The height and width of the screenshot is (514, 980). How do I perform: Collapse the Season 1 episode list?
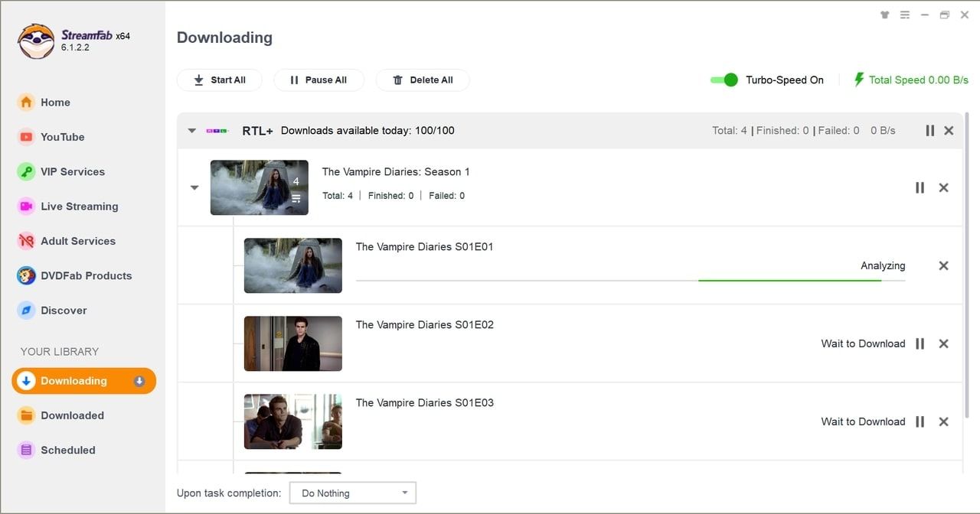194,187
